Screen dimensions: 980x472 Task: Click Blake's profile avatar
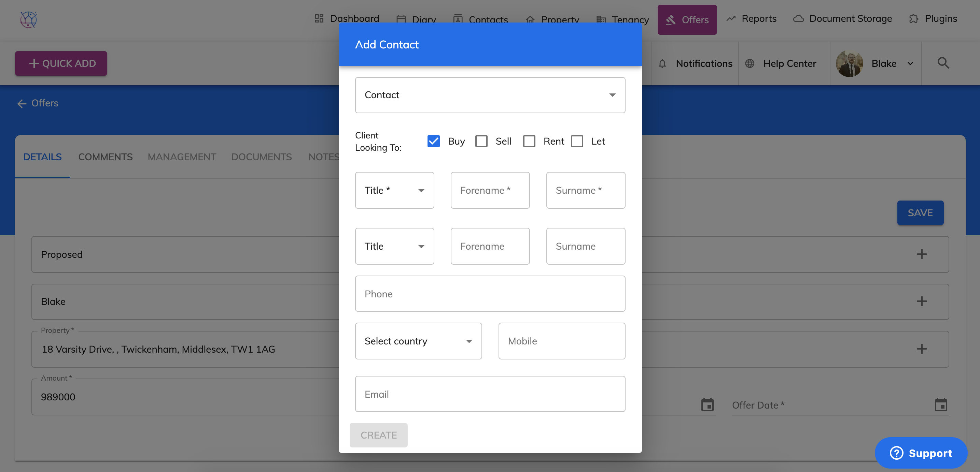pyautogui.click(x=849, y=63)
